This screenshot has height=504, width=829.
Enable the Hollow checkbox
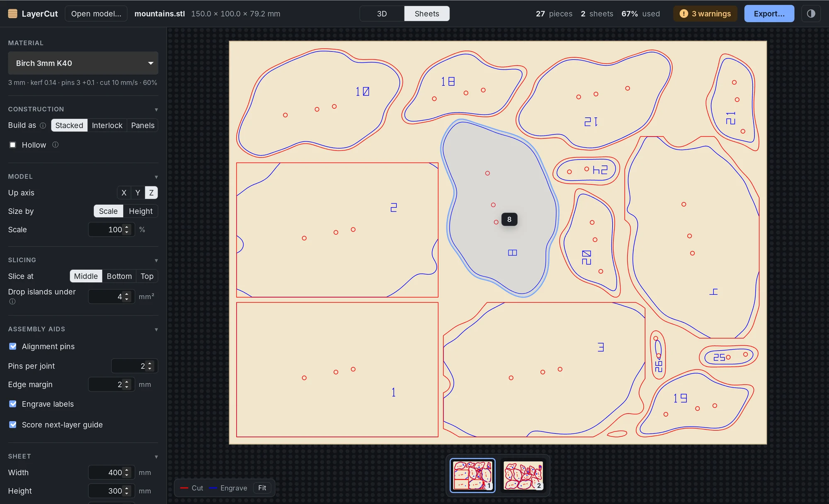[x=13, y=145]
